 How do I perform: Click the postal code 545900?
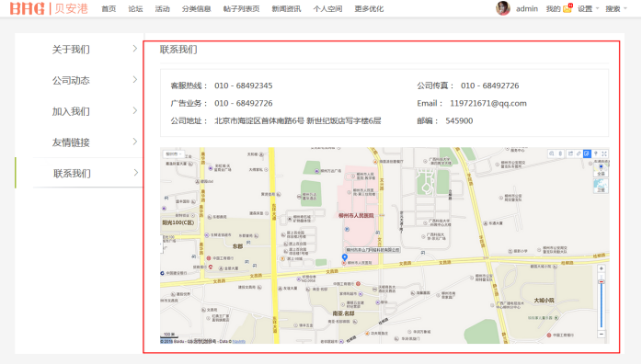pyautogui.click(x=459, y=121)
